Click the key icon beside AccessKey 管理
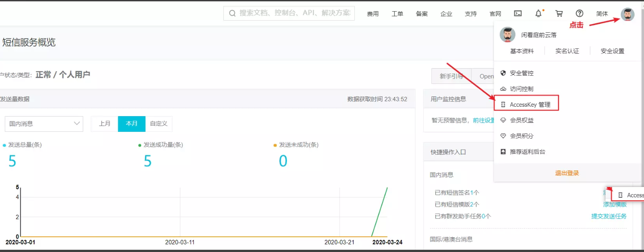 [x=503, y=104]
